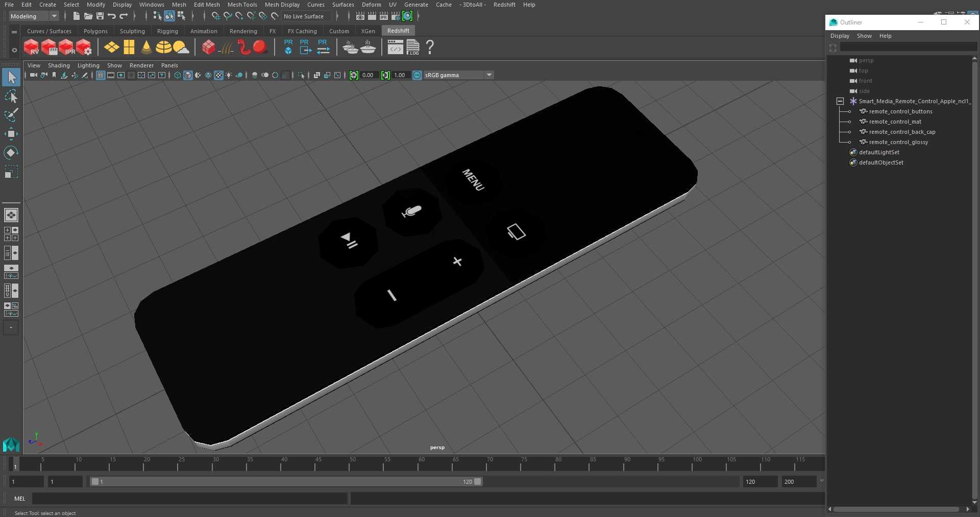Image resolution: width=980 pixels, height=517 pixels.
Task: Undo the last action
Action: click(x=111, y=16)
